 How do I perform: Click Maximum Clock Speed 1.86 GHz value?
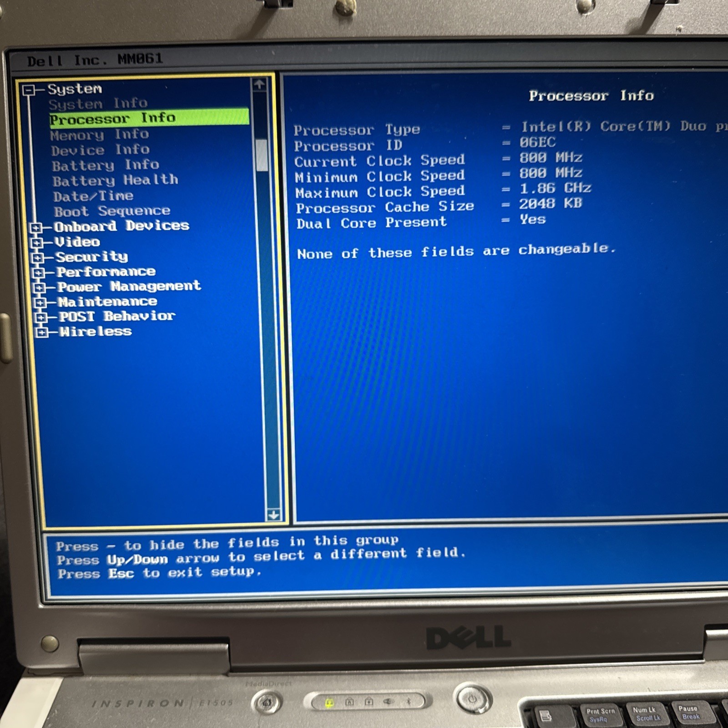pos(555,188)
